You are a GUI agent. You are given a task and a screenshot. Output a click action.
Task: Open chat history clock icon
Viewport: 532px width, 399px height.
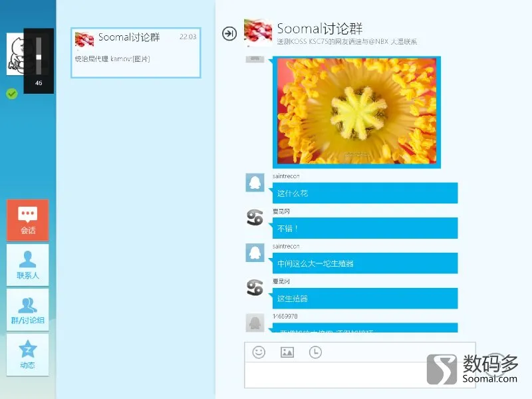pos(315,352)
